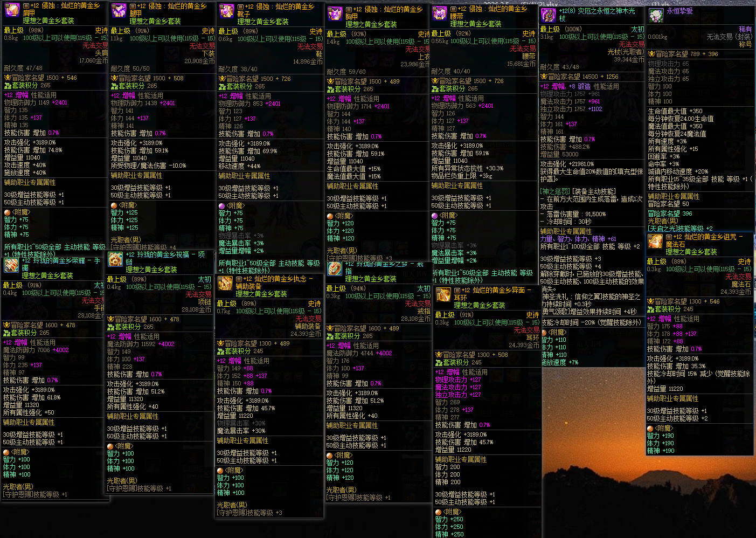Click the shoulder armor 肩甲 item icon
This screenshot has height=538, width=756.
12,10
